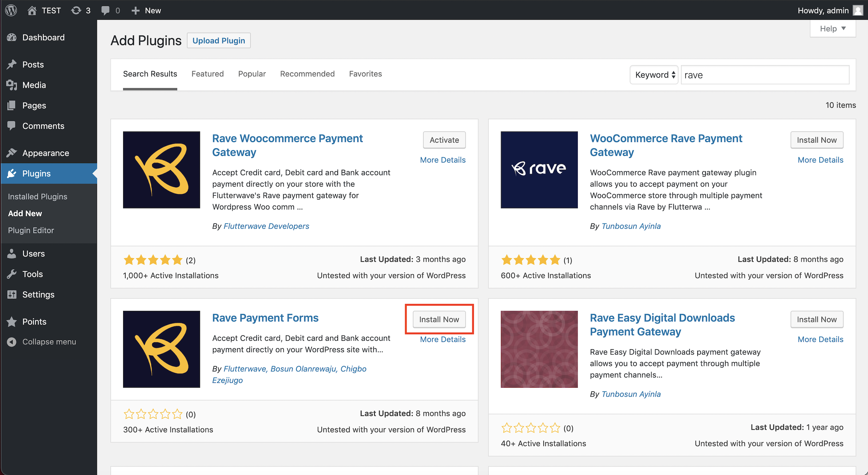
Task: Click the admin avatar icon
Action: (858, 10)
